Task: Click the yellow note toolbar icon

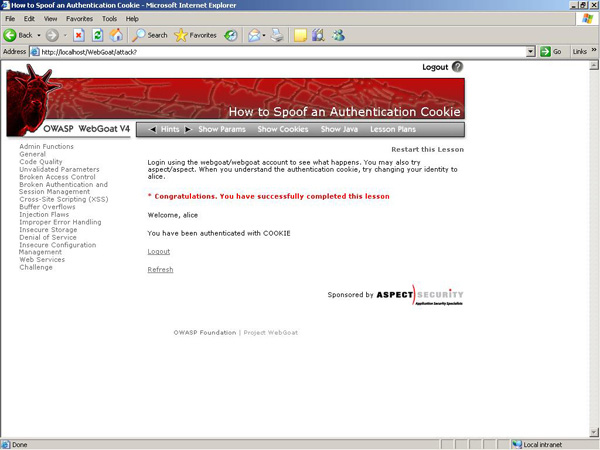Action: coord(300,35)
